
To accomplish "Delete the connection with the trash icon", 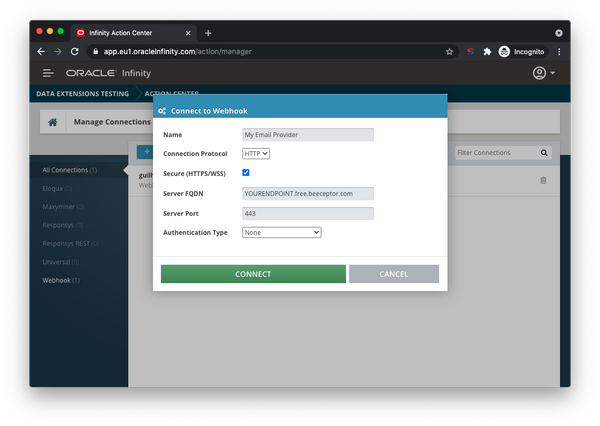I will tap(543, 180).
